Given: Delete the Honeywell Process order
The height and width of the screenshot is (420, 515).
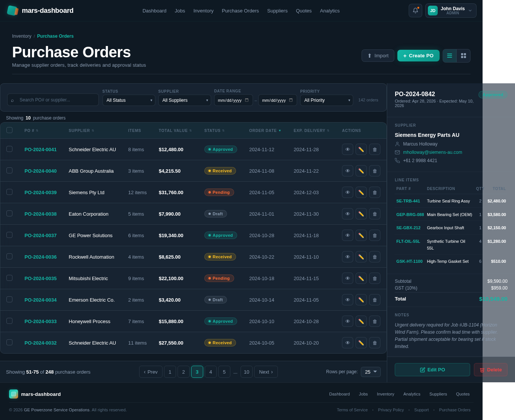Looking at the screenshot, I should point(375,321).
